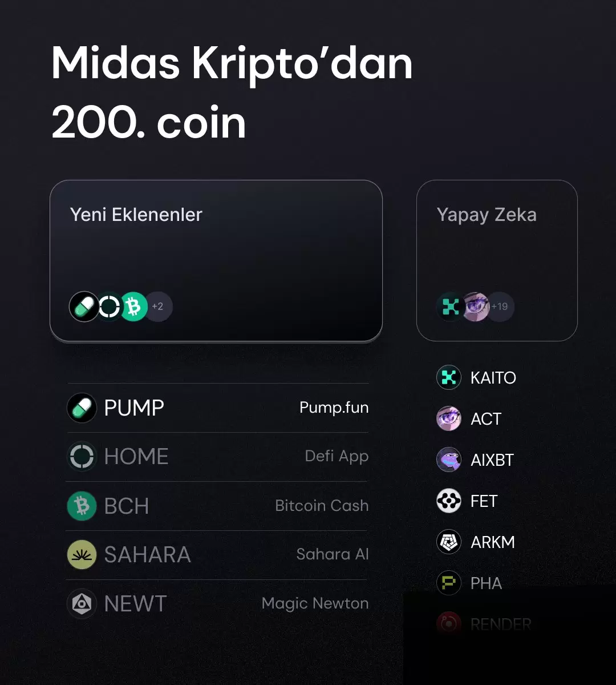The image size is (616, 685).
Task: Tap the SAHARA coin icon
Action: pos(82,555)
